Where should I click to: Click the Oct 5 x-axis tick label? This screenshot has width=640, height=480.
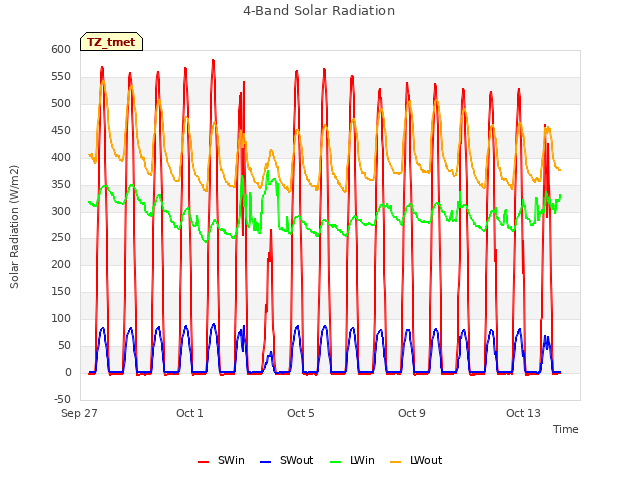301,413
